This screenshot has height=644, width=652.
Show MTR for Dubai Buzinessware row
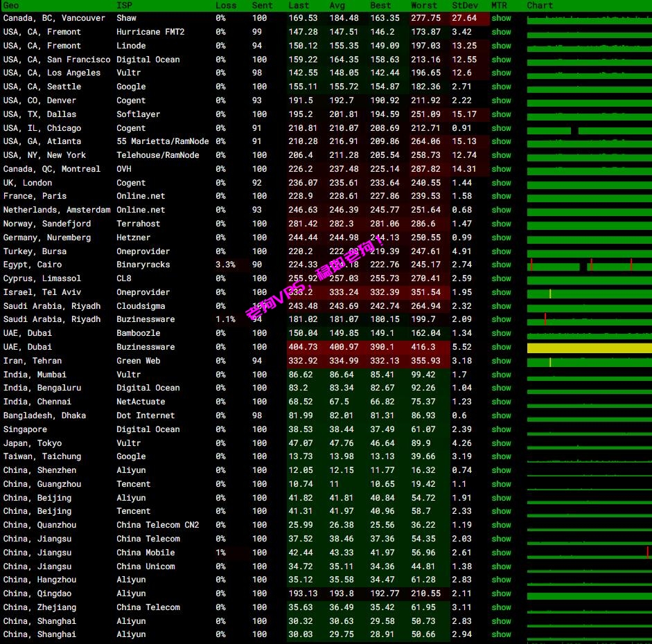click(x=501, y=347)
